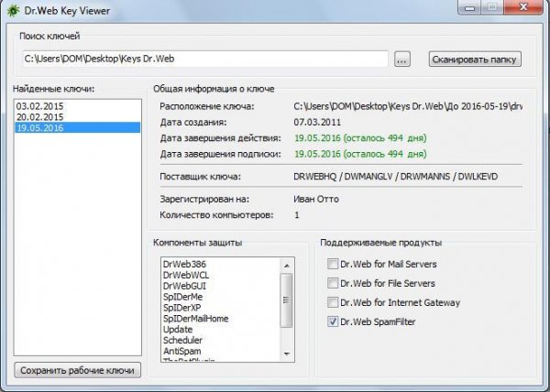
Task: Click the Сохранить рабочие ключи button
Action: coord(77,370)
